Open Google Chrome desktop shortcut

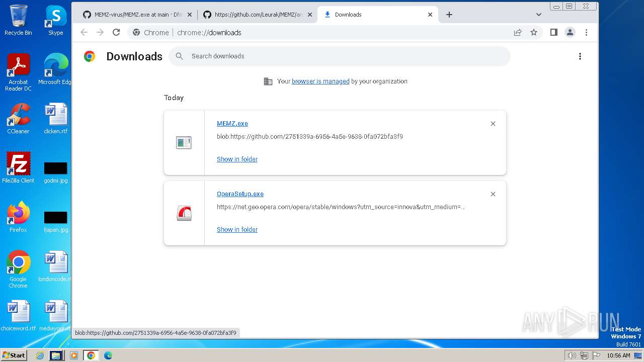click(x=18, y=269)
